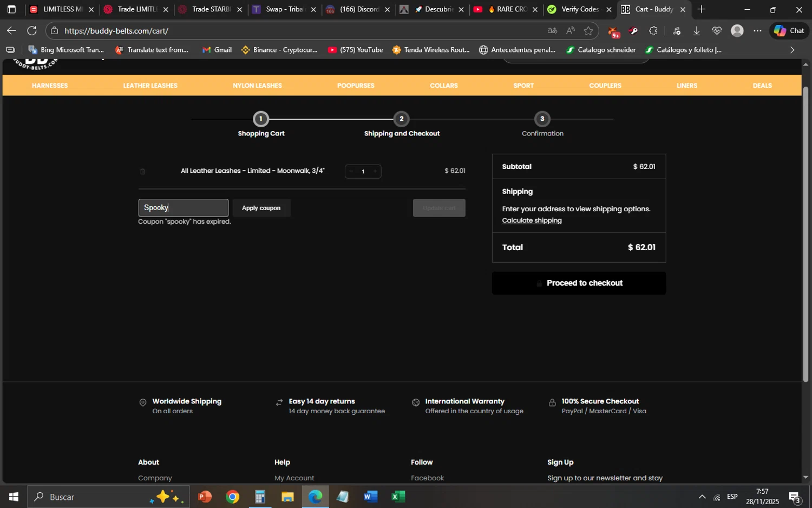The height and width of the screenshot is (508, 812).
Task: Open the favorites bar toggle icon
Action: click(x=10, y=50)
